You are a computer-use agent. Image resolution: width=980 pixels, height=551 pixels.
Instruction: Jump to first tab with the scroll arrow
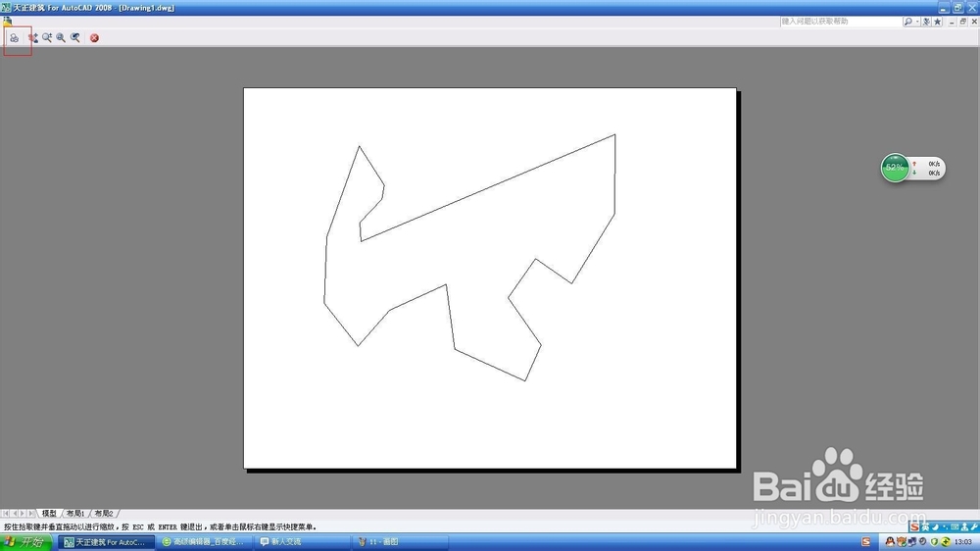click(6, 514)
